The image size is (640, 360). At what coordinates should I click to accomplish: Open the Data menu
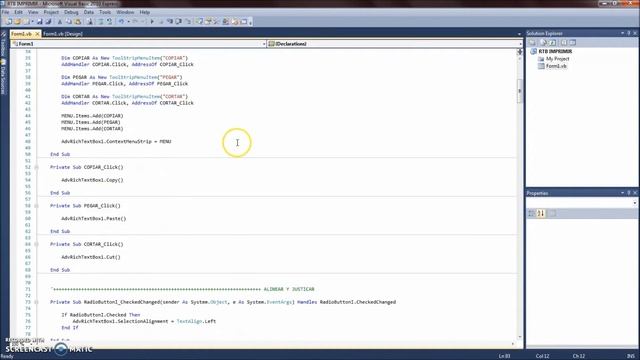point(89,12)
